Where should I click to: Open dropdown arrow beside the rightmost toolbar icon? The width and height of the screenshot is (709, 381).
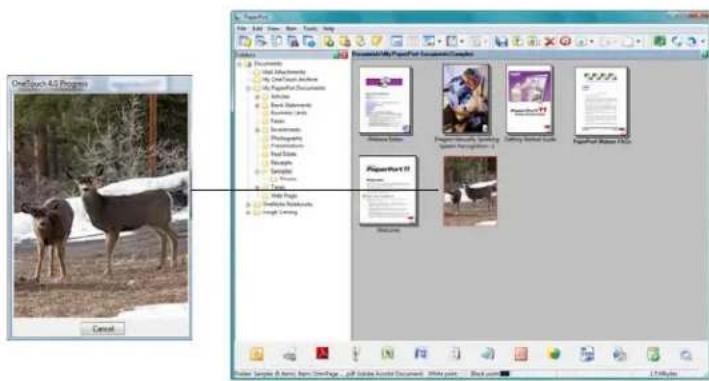pos(703,42)
